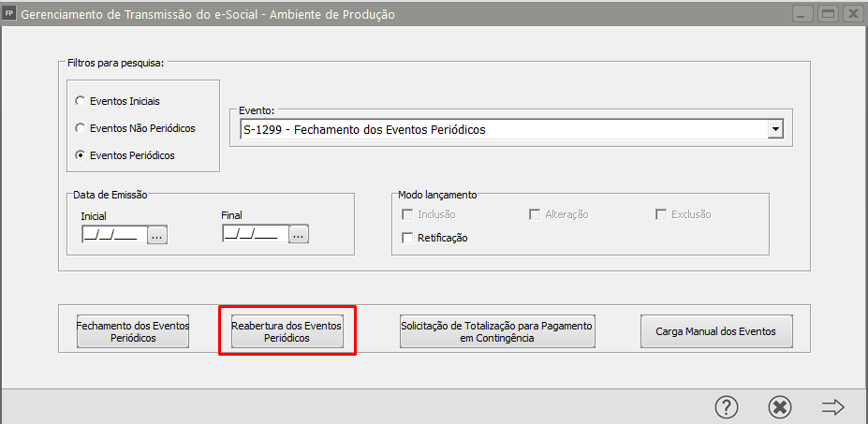Tick the Exclusão checkbox
Screen dimensions: 868x424
click(661, 214)
